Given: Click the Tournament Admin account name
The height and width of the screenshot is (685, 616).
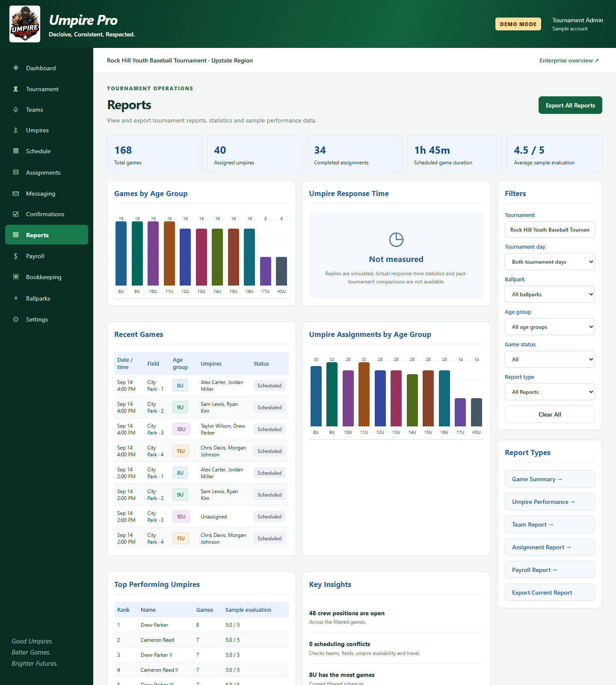Looking at the screenshot, I should coord(577,20).
